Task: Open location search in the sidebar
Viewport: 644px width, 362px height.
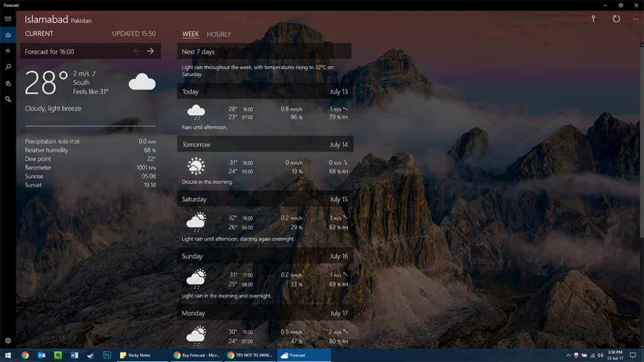Action: click(x=8, y=67)
